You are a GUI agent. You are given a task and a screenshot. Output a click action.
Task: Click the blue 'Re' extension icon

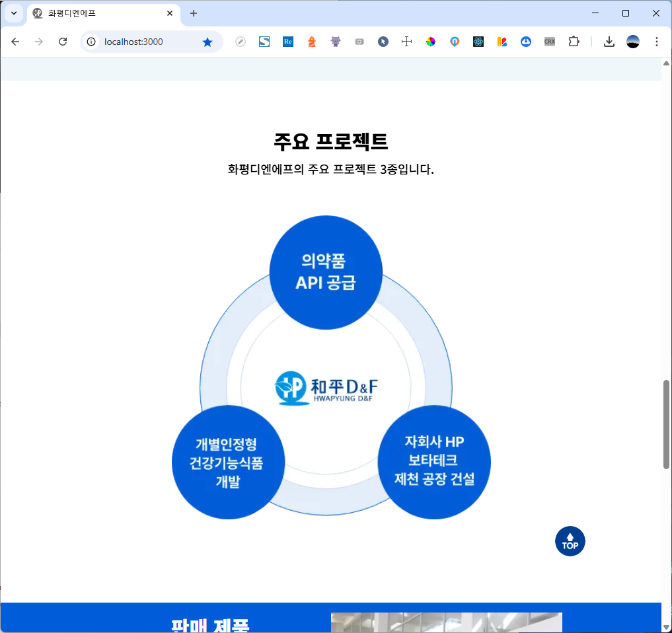[288, 42]
